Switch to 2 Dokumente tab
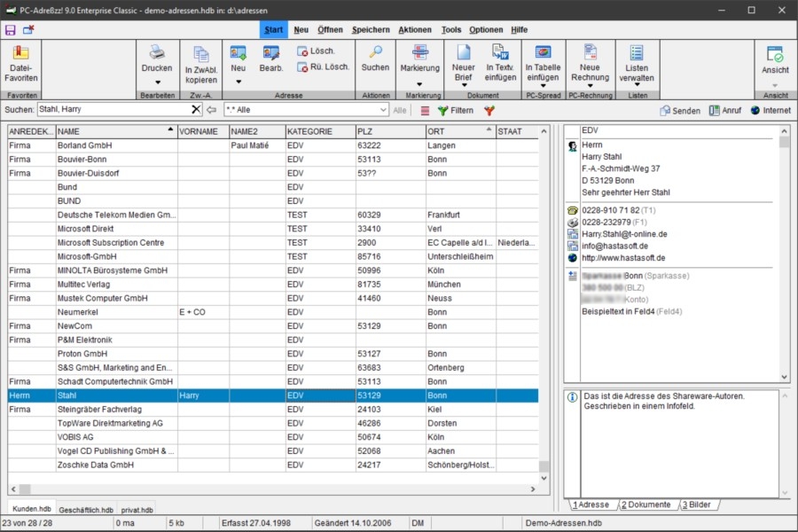 [645, 505]
